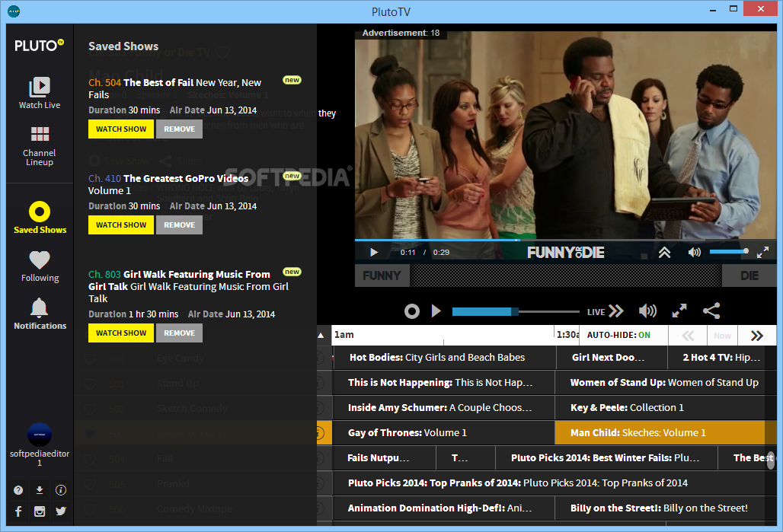Click the record circle button
Viewport: 783px width, 532px height.
pos(412,311)
